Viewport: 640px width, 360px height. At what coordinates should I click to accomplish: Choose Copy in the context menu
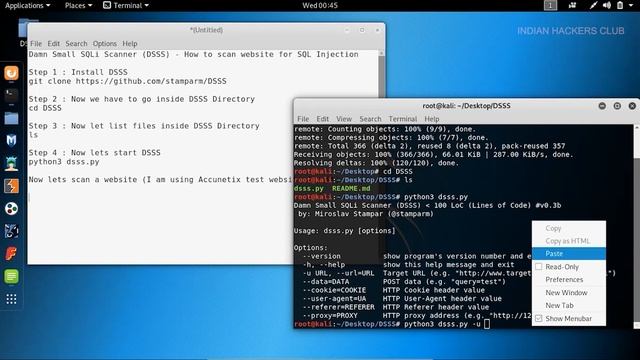point(569,228)
